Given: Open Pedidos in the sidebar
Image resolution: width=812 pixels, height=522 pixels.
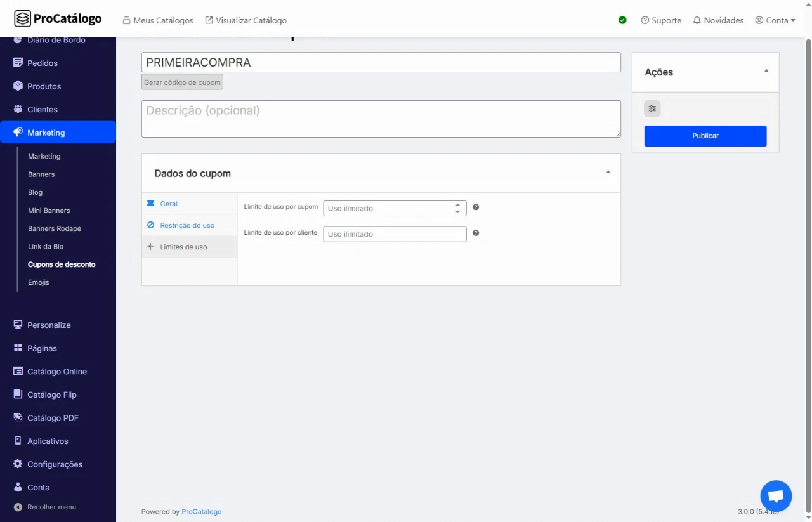Looking at the screenshot, I should tap(42, 63).
